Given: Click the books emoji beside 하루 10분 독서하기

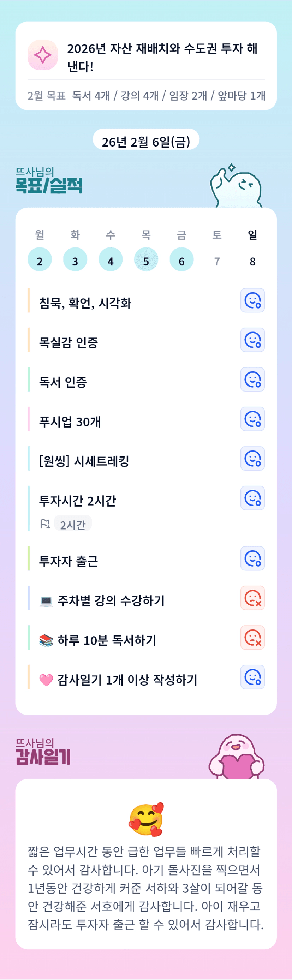Looking at the screenshot, I should pyautogui.click(x=46, y=641).
